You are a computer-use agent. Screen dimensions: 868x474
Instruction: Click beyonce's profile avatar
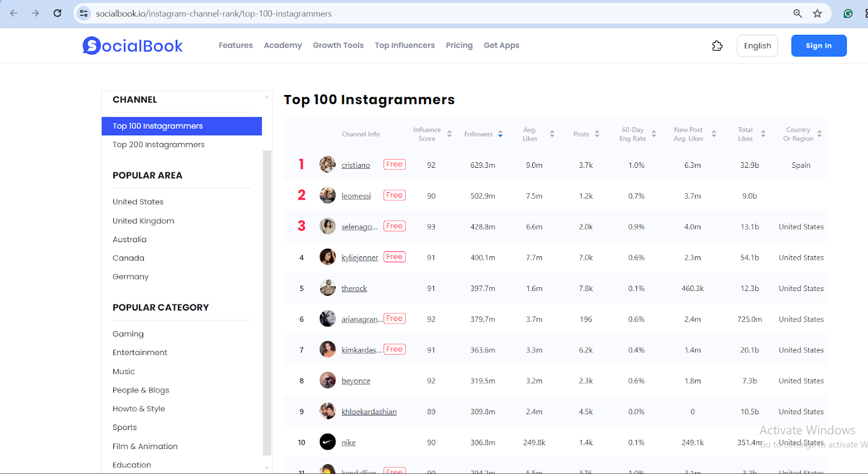tap(328, 381)
